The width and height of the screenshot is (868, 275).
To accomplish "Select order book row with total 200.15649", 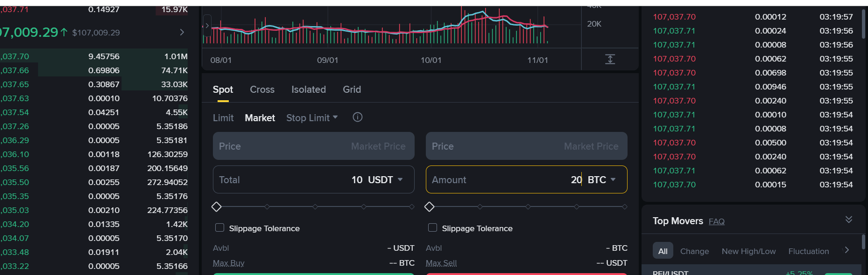I will point(94,168).
